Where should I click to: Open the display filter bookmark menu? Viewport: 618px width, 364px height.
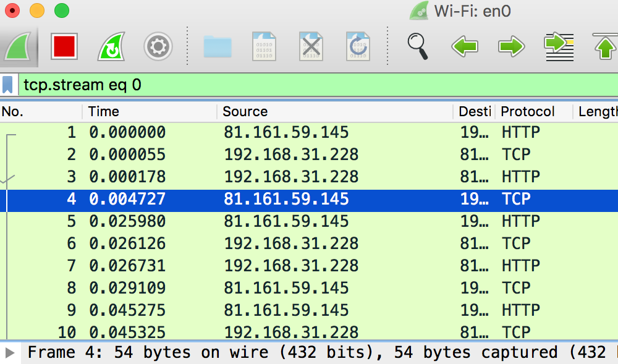click(x=7, y=85)
